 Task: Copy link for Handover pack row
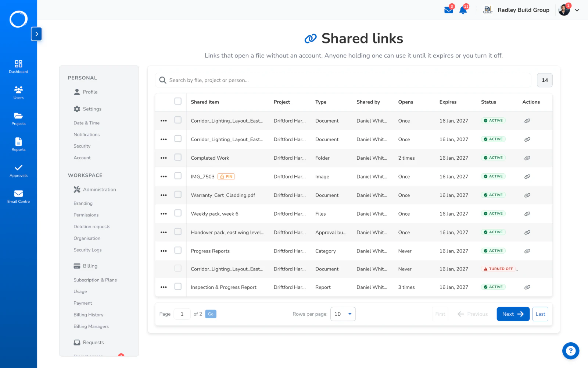527,233
